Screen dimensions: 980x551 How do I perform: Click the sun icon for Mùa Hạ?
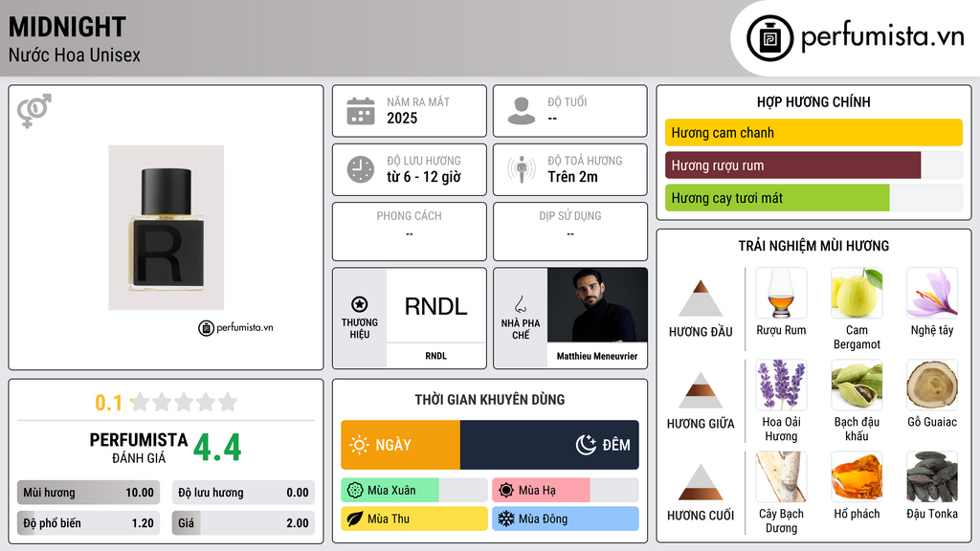tap(506, 491)
